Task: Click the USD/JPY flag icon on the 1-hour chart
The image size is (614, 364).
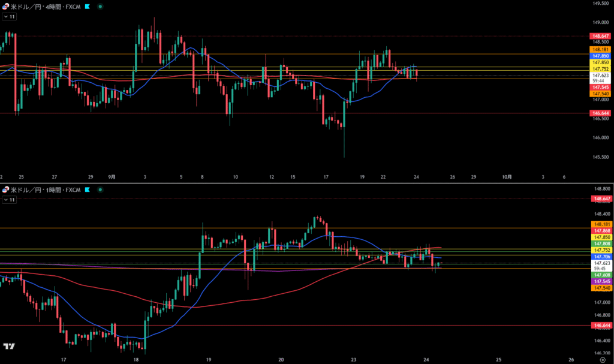Action: pyautogui.click(x=6, y=190)
